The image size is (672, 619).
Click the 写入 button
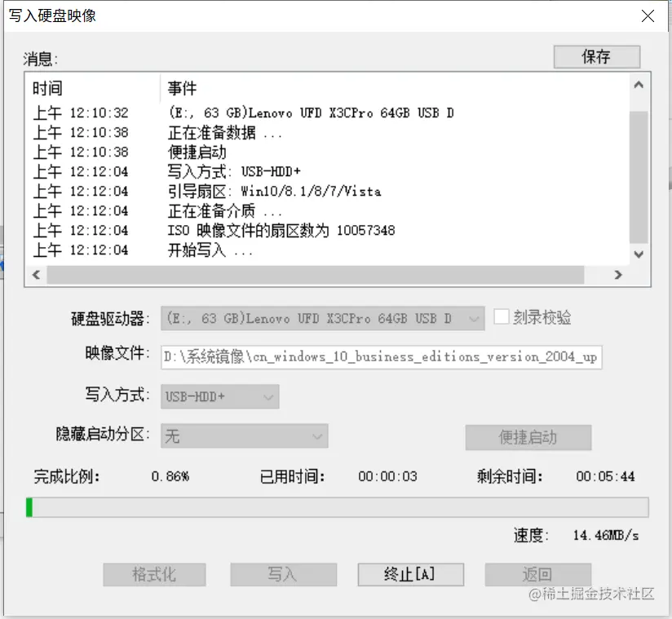click(x=283, y=574)
